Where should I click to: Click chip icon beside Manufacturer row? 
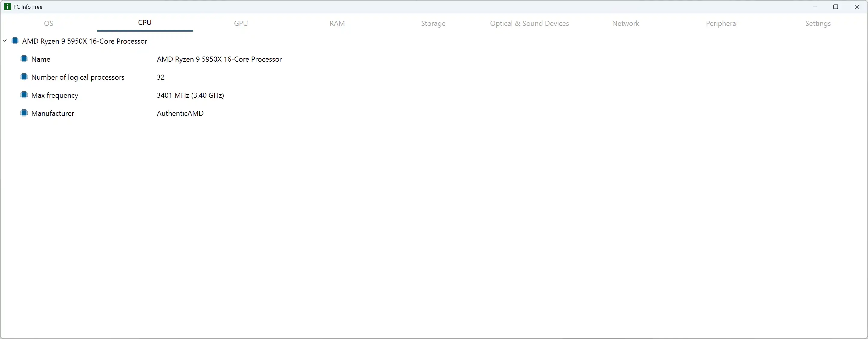(x=24, y=113)
